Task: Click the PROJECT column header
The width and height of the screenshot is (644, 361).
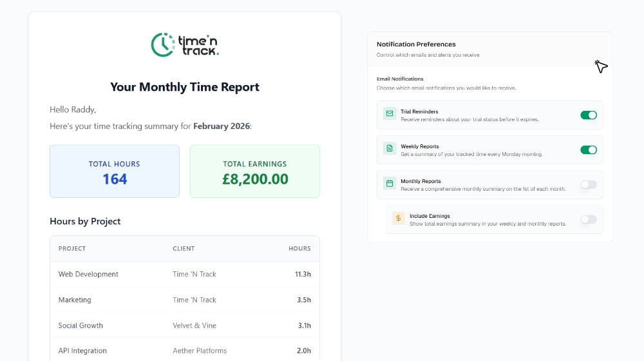Action: pos(72,248)
